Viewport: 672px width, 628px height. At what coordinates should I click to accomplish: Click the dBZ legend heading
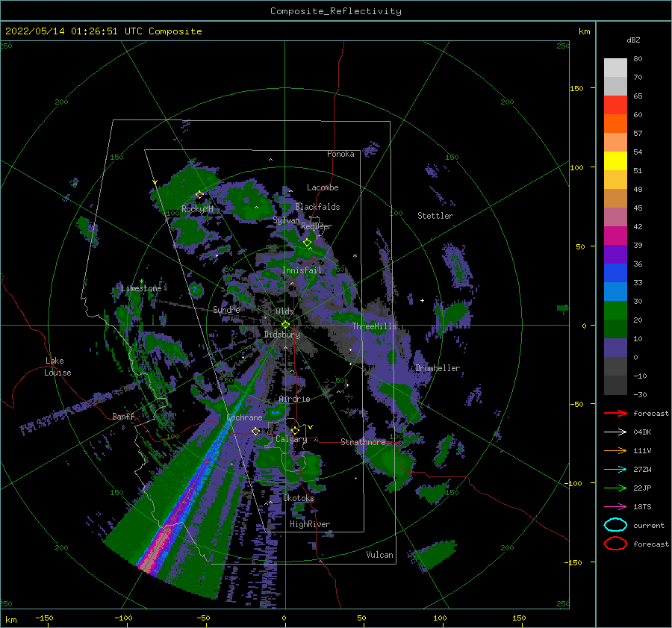[633, 40]
